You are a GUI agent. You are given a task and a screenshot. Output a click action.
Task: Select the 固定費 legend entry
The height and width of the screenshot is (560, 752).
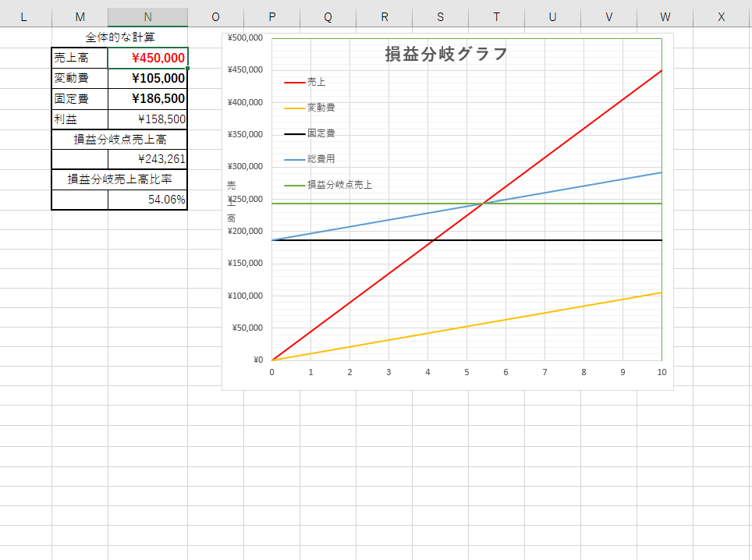click(x=310, y=133)
